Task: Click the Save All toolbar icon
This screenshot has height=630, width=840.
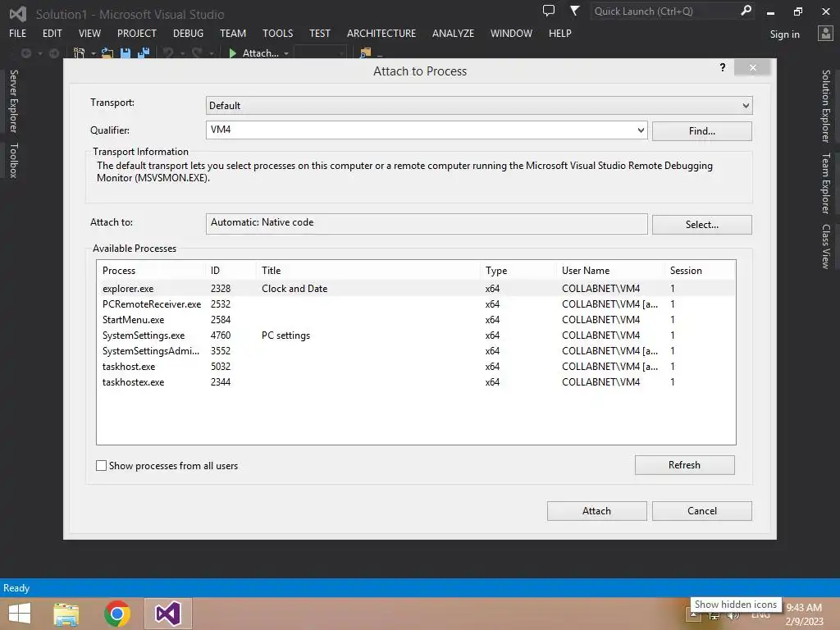Action: (x=144, y=53)
